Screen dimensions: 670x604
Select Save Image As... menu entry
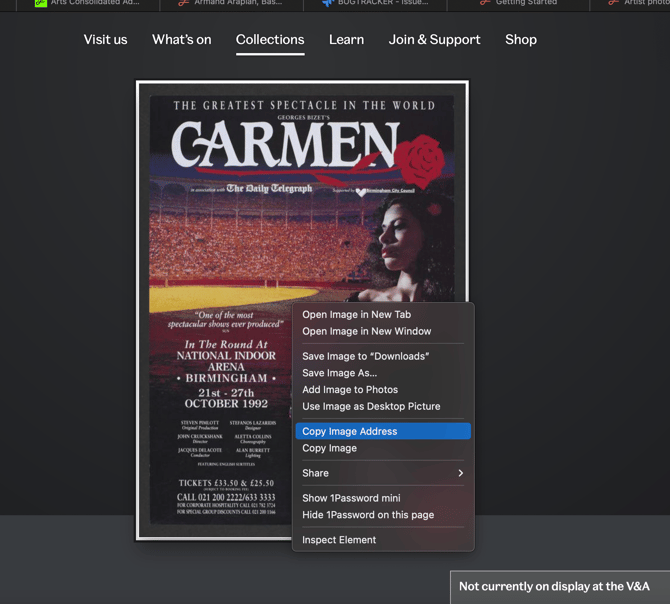click(x=383, y=373)
